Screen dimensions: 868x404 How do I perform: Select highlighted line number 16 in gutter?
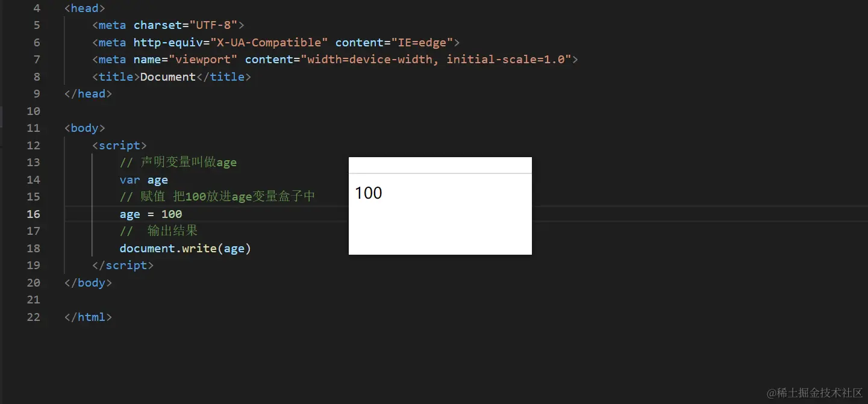[34, 214]
